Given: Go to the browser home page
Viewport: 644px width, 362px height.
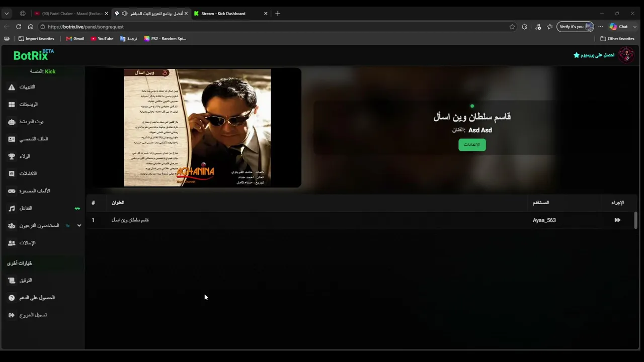Looking at the screenshot, I should click(31, 27).
